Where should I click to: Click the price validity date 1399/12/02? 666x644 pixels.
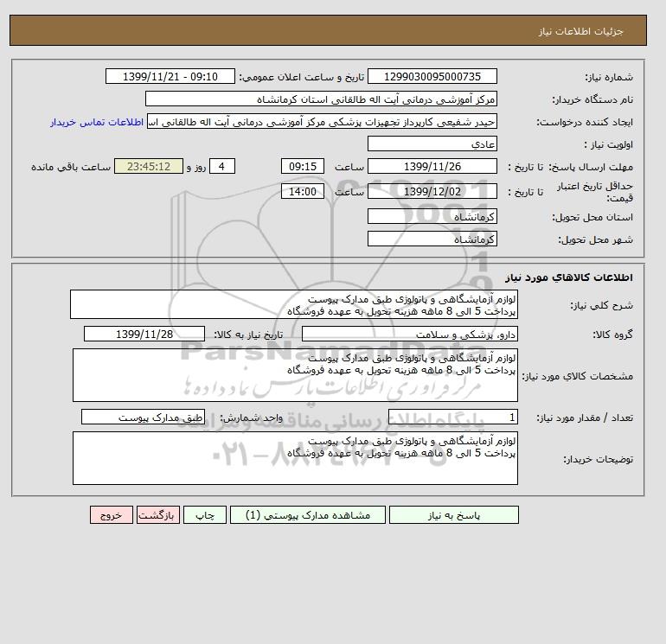click(x=432, y=191)
